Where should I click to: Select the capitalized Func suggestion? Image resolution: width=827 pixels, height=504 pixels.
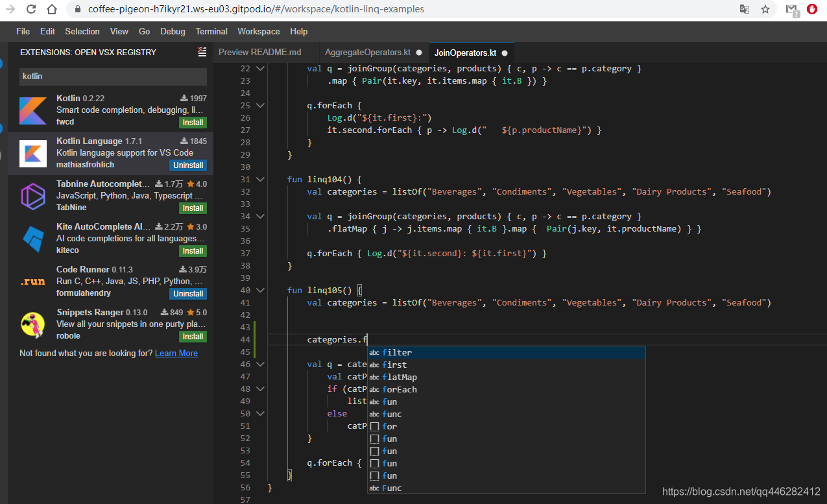(507, 488)
